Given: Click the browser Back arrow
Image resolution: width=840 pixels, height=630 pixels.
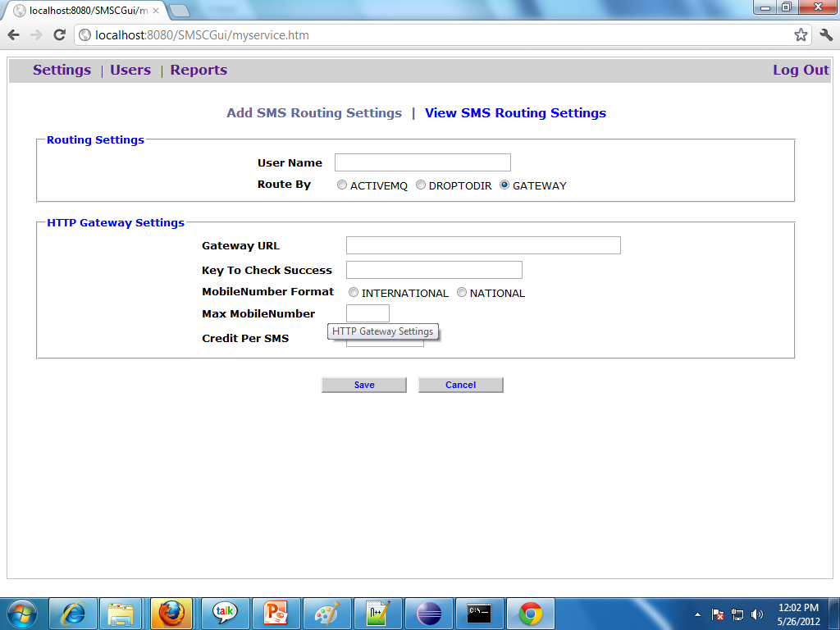Looking at the screenshot, I should [x=14, y=35].
